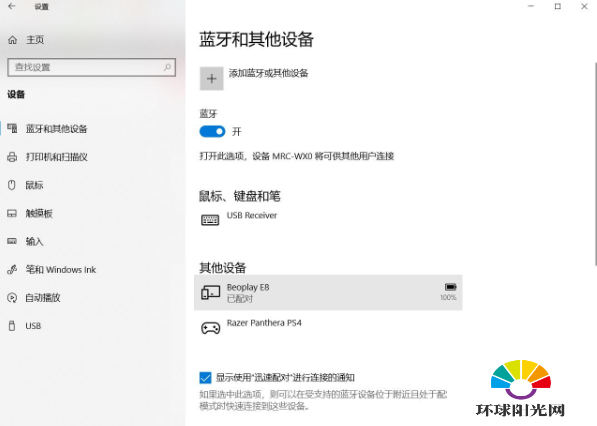Click the Beoplay E8 device icon
This screenshot has height=426, width=597.
click(211, 292)
